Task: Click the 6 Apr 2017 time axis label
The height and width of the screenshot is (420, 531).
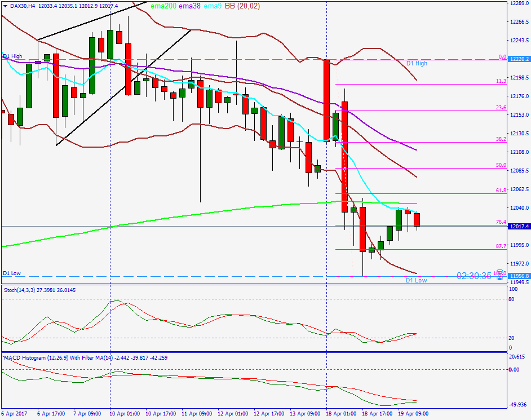Action: point(15,412)
